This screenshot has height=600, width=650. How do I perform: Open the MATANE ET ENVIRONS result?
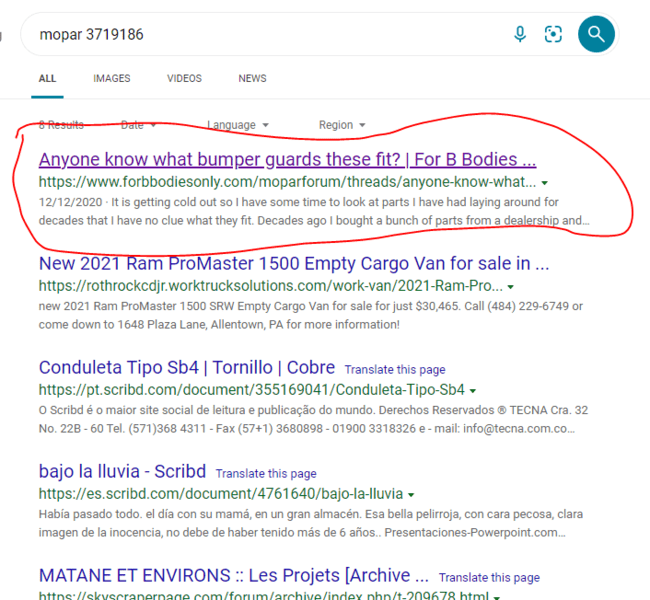coord(233,575)
